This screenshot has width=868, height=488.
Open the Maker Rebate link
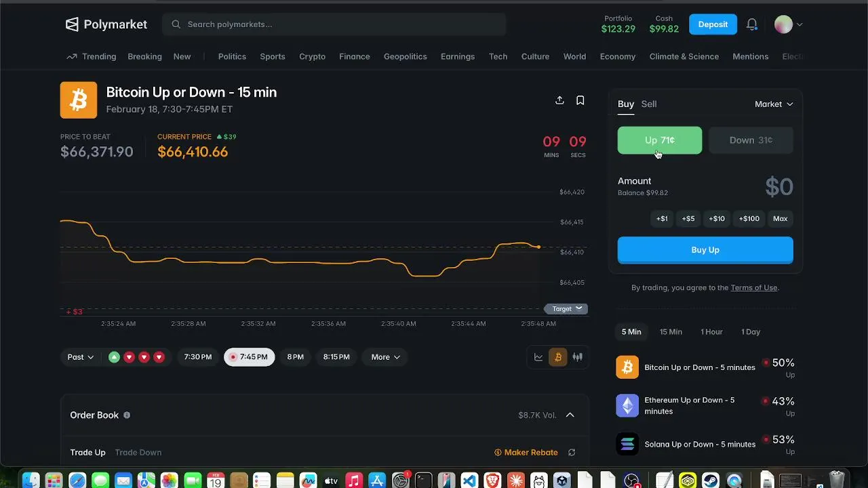(526, 452)
